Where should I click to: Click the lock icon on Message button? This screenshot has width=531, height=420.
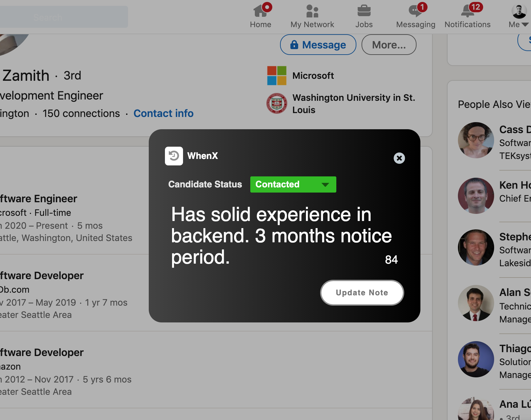pyautogui.click(x=294, y=45)
